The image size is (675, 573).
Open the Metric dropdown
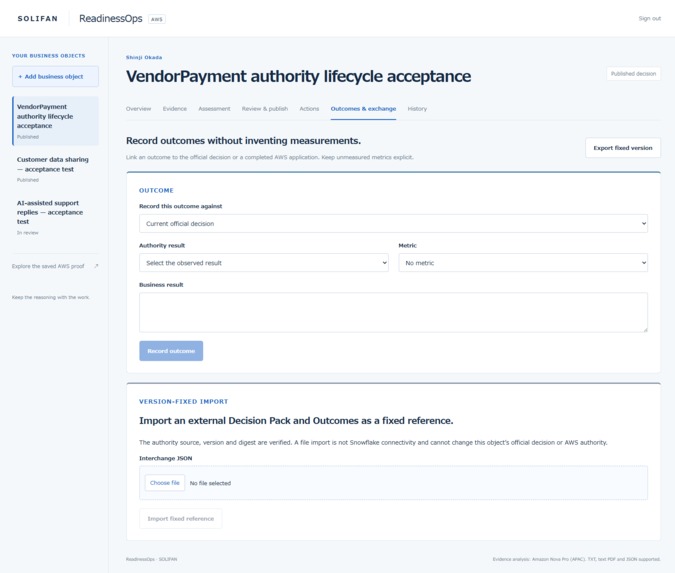(x=523, y=263)
